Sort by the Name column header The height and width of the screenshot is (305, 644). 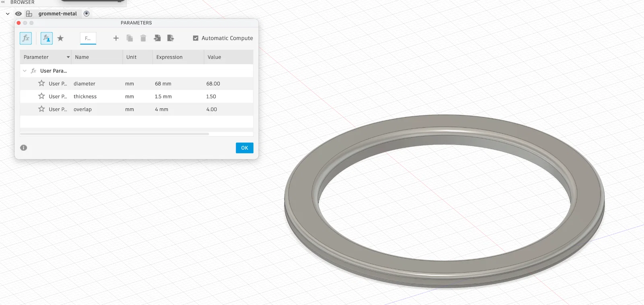(x=97, y=57)
